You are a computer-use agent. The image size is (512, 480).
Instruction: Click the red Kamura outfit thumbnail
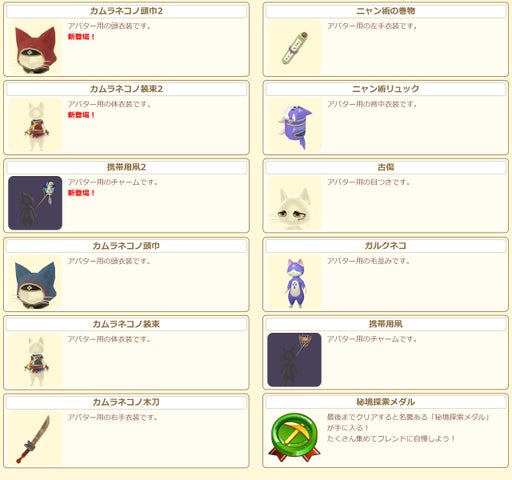point(35,125)
